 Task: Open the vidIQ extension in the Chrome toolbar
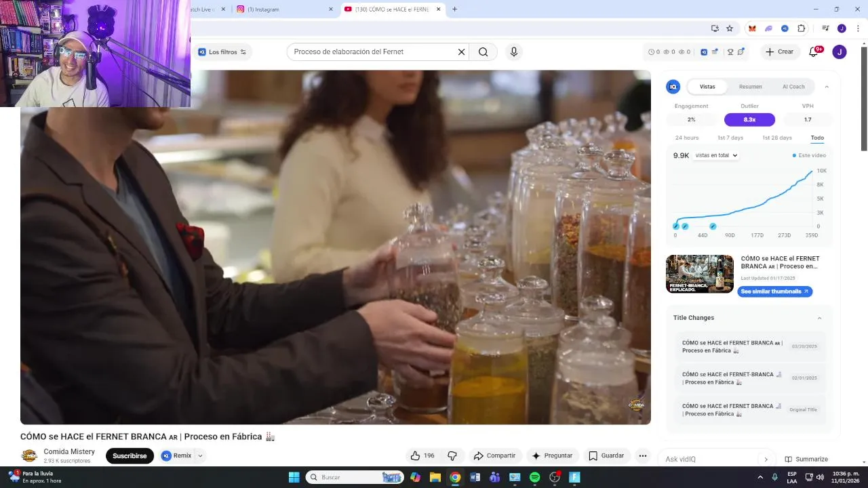tap(785, 28)
